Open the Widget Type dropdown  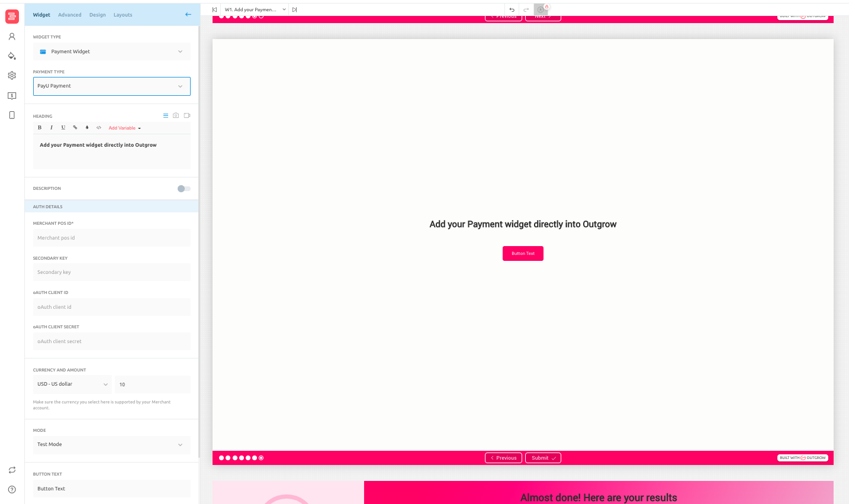(112, 51)
